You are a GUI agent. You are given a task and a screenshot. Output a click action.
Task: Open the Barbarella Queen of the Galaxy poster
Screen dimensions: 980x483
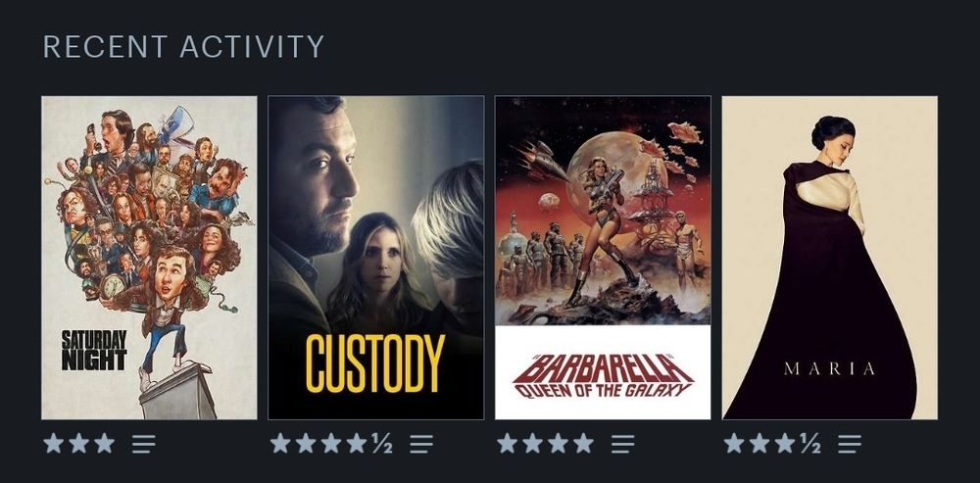point(603,258)
